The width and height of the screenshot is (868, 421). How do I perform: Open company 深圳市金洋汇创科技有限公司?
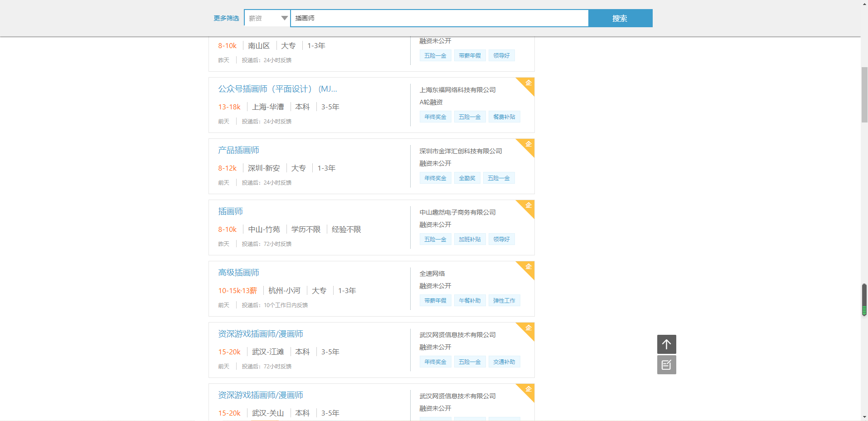461,151
